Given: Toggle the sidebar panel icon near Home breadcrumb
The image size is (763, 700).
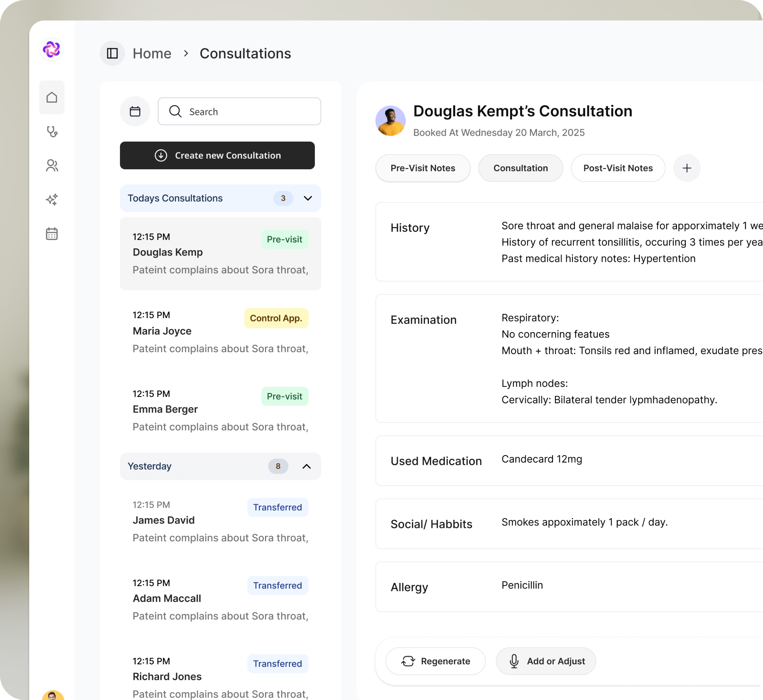Looking at the screenshot, I should pyautogui.click(x=112, y=53).
